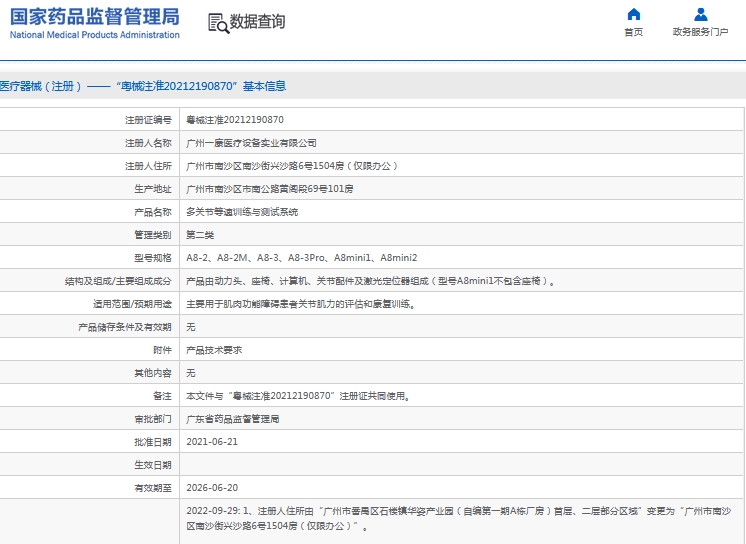Viewport: 746px width, 544px height.
Task: Select approval date 2021-06-21
Action: tap(212, 442)
